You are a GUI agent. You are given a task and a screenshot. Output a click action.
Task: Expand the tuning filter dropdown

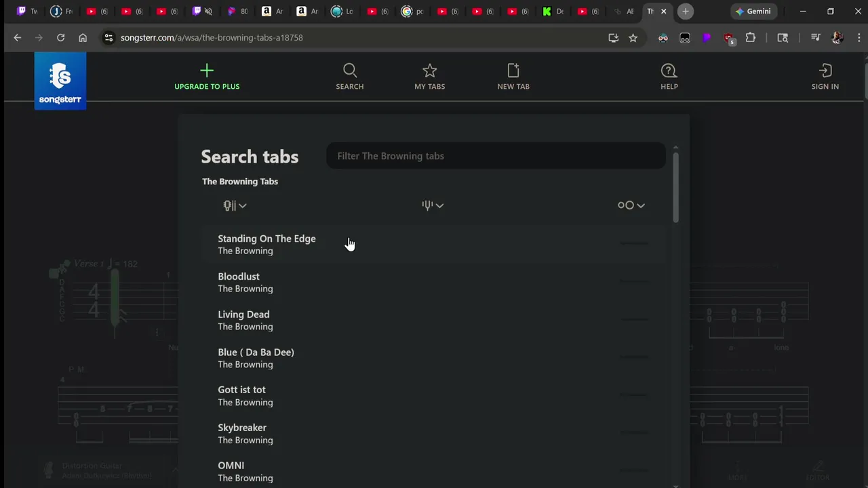432,205
